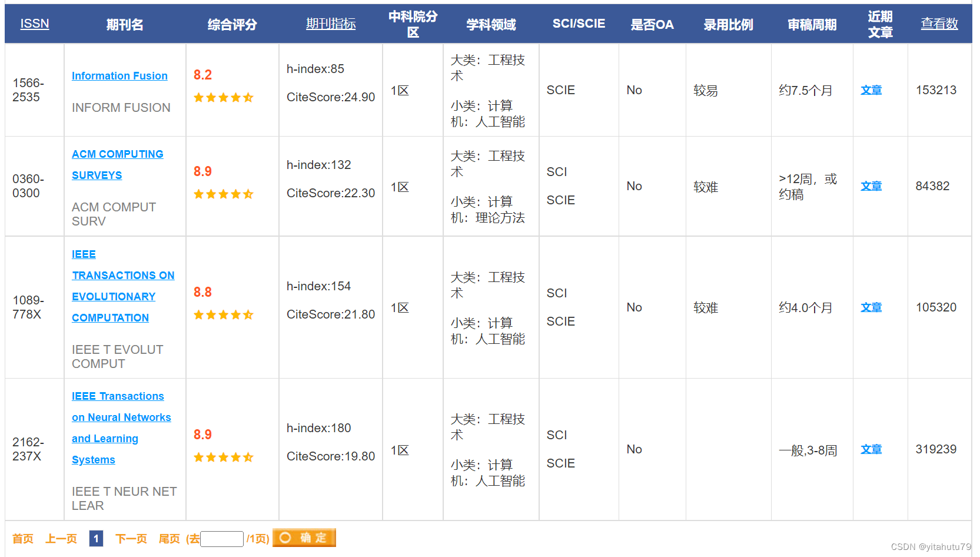Image resolution: width=980 pixels, height=557 pixels.
Task: Click h-index:154 CiteScore:21.80 cell
Action: pyautogui.click(x=331, y=307)
